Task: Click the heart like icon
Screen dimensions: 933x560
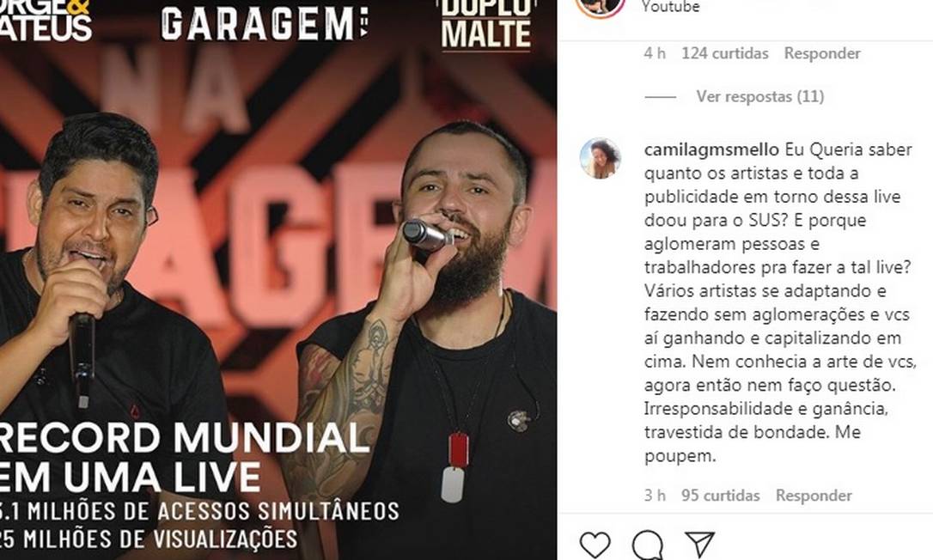Action: point(595,545)
